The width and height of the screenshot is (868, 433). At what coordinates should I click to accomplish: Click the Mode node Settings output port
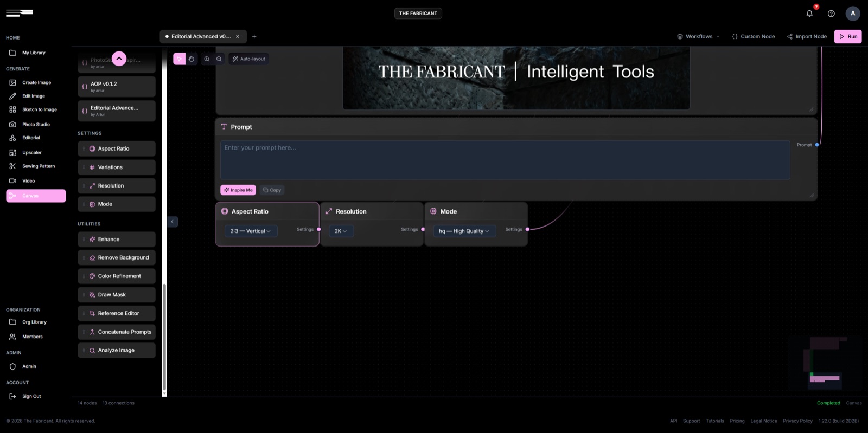pyautogui.click(x=527, y=230)
